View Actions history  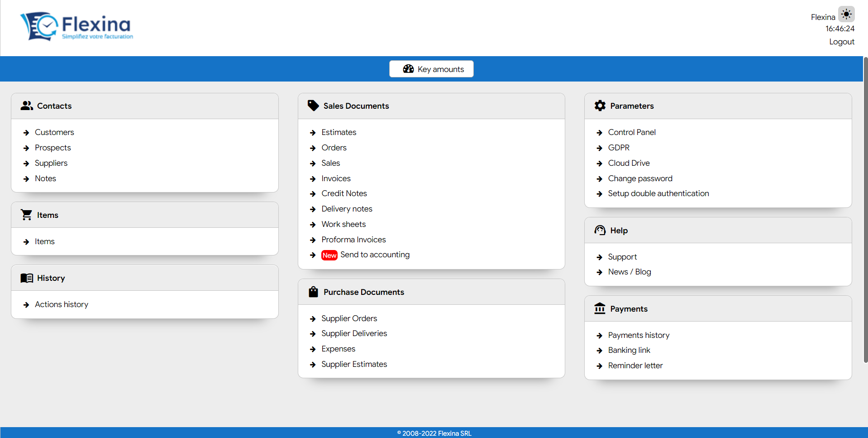pyautogui.click(x=62, y=304)
